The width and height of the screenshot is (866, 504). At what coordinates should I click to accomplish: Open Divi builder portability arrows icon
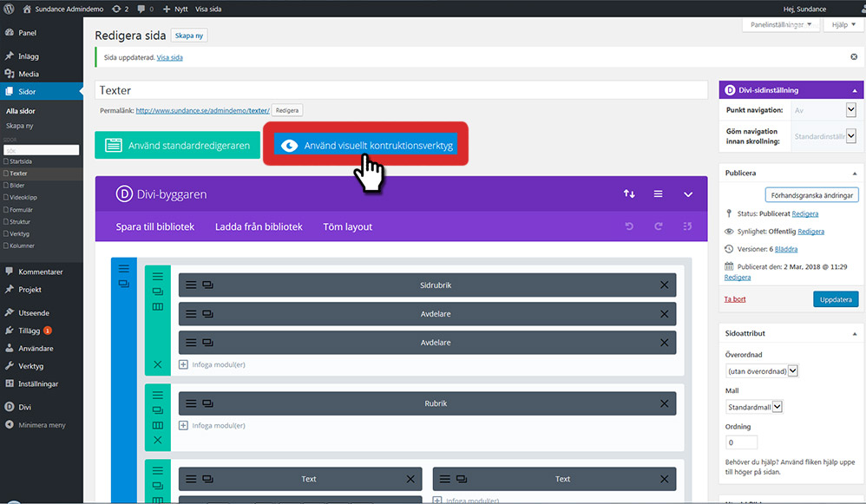click(x=629, y=193)
